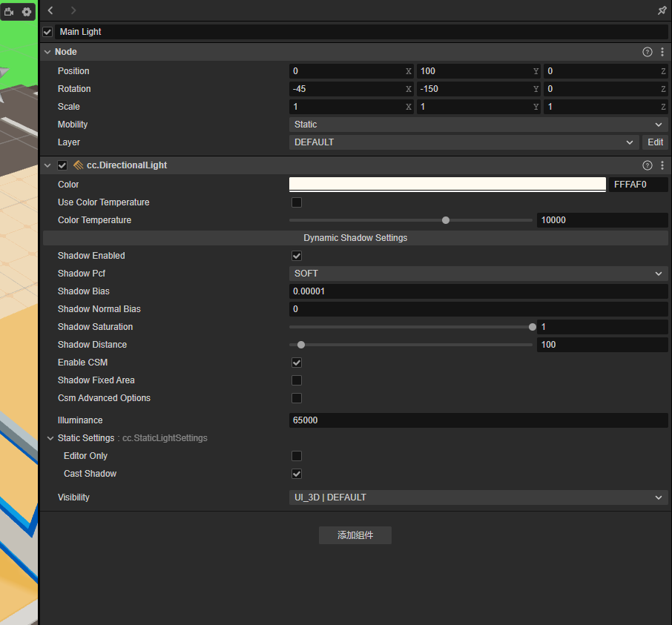The height and width of the screenshot is (625, 672).
Task: Collapse the Static Settings section
Action: coord(50,438)
